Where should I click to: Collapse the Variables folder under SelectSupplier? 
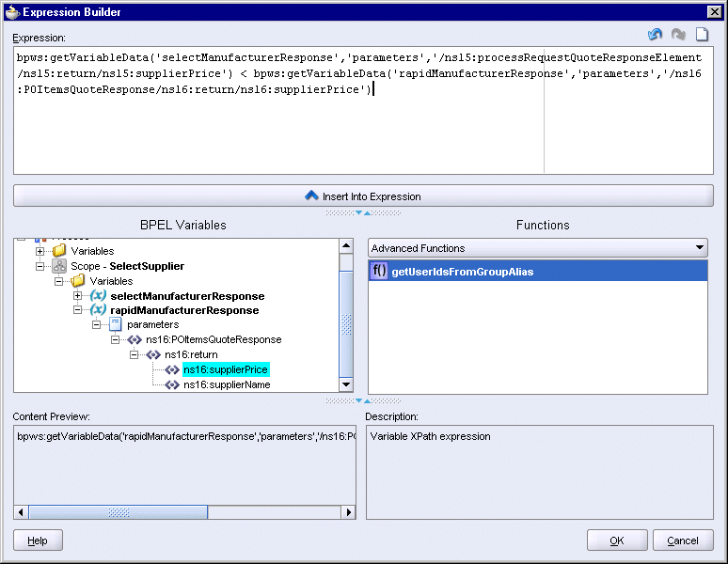coord(59,282)
